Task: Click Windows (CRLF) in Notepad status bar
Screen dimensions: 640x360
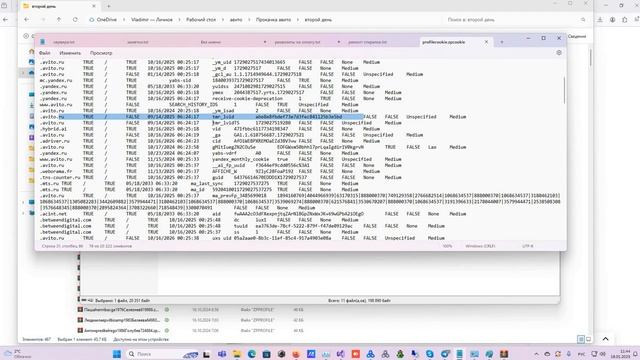Action: point(480,246)
